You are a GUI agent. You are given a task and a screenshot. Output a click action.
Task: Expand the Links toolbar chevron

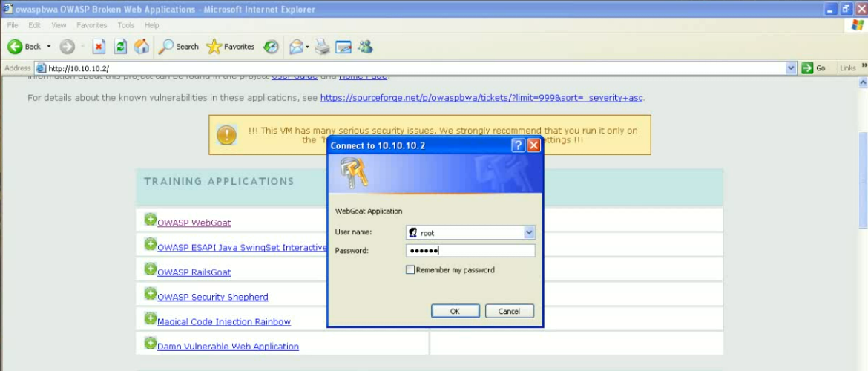pos(864,66)
